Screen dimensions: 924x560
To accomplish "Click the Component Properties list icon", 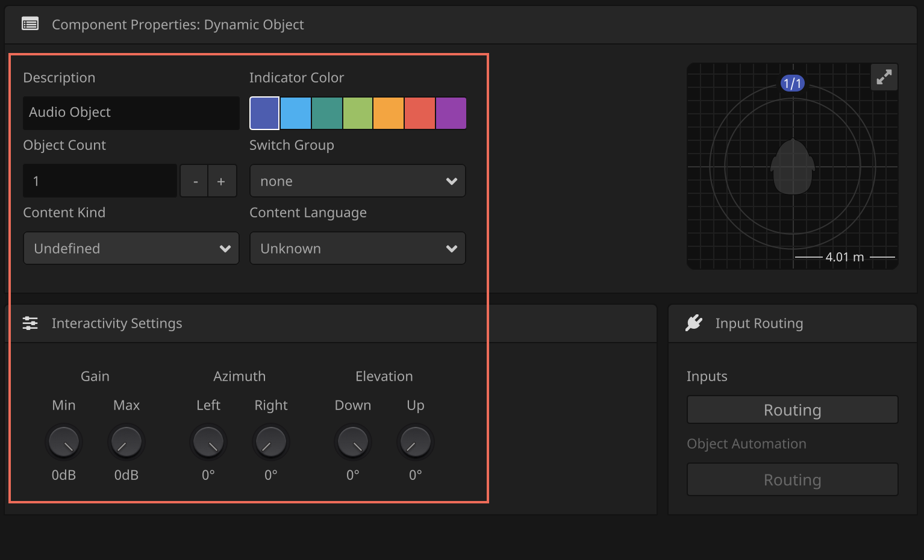I will click(30, 24).
